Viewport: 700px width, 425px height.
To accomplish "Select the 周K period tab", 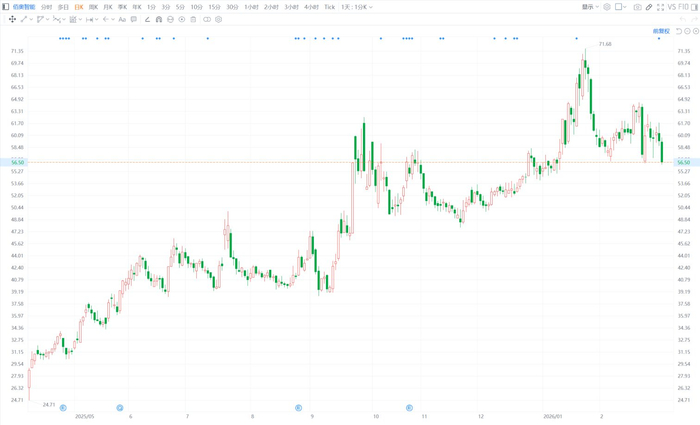I will [93, 7].
